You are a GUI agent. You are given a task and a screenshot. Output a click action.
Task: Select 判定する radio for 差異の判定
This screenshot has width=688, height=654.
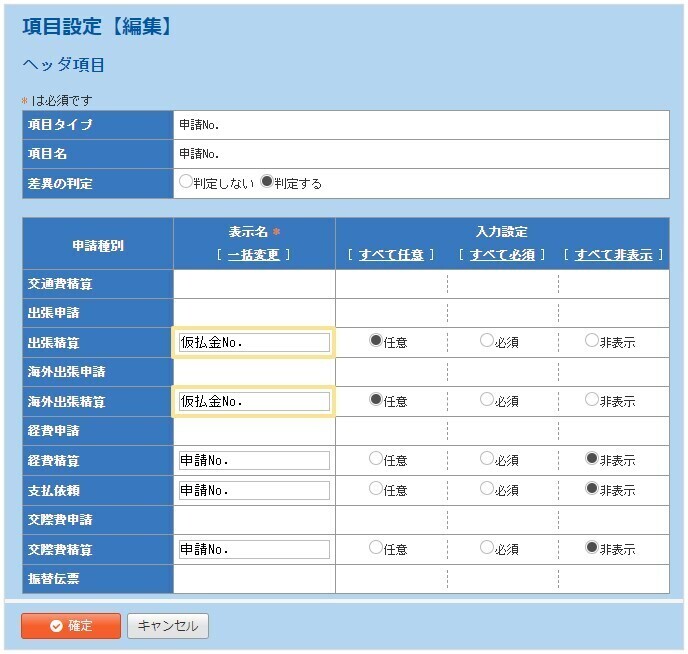pos(267,183)
